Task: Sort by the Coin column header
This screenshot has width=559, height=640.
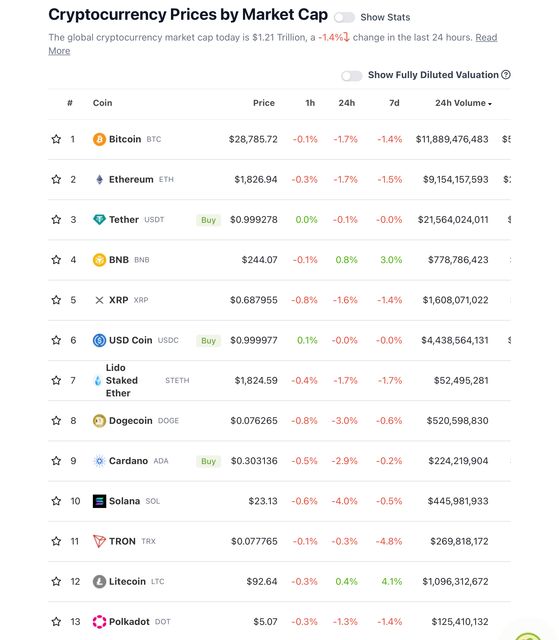Action: [x=102, y=103]
